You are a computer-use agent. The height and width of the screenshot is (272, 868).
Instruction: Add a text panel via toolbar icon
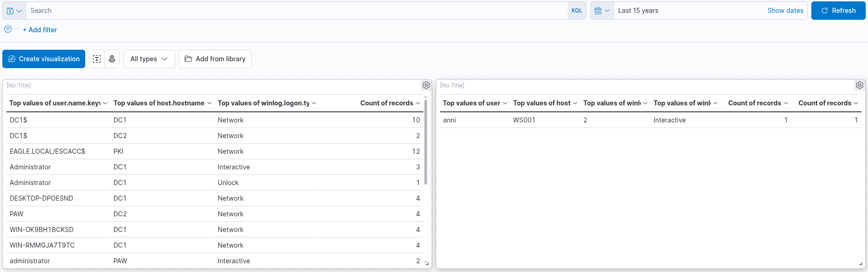point(97,59)
